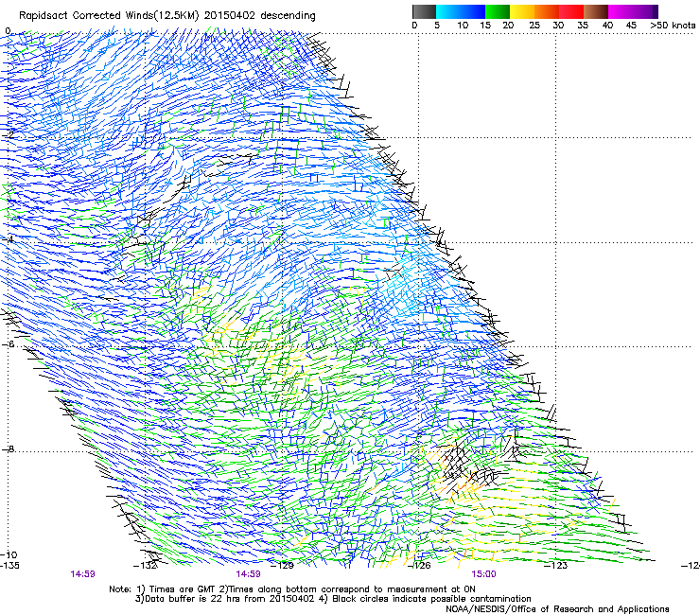The image size is (700, 615).
Task: Click the legend label '25'
Action: [534, 26]
